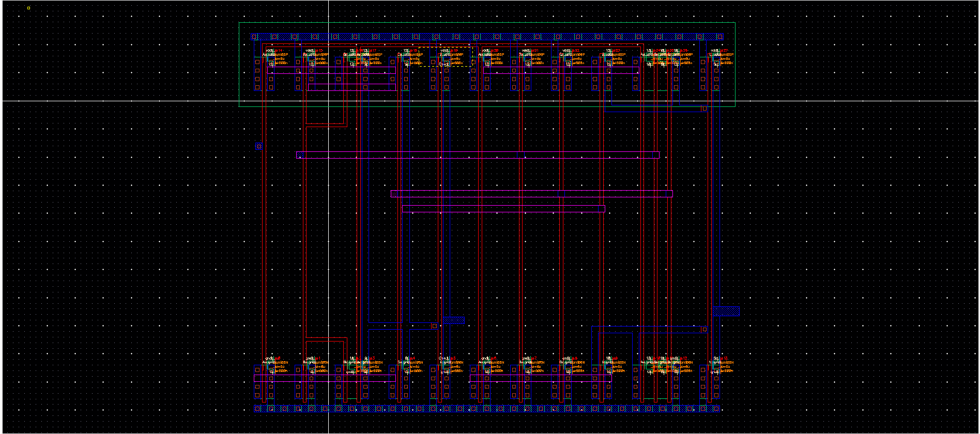Click the small hatched blue rectangle near layout center-bottom
Viewport: 980px width, 434px height.
tap(454, 321)
